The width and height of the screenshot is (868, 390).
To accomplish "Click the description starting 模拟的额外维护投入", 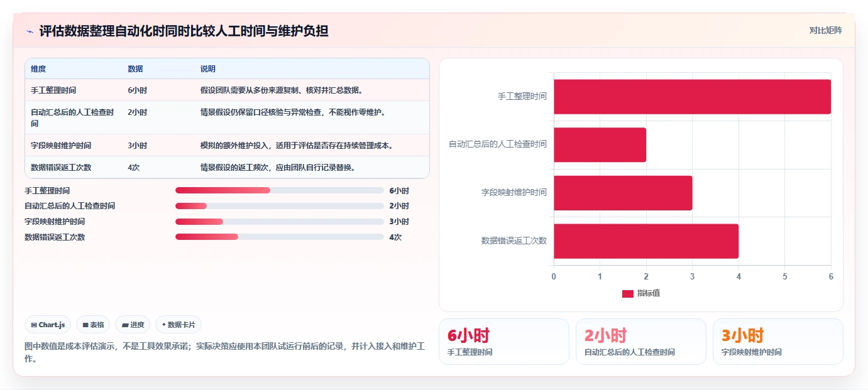I will click(x=297, y=146).
